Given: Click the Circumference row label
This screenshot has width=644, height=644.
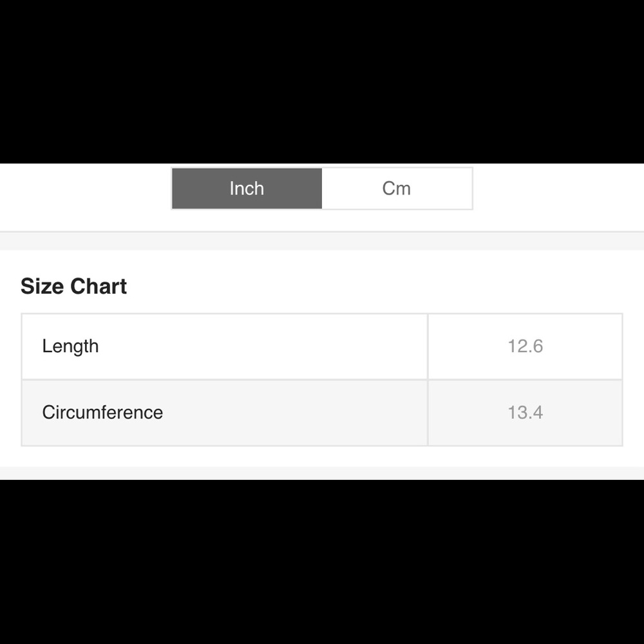Looking at the screenshot, I should pos(102,412).
